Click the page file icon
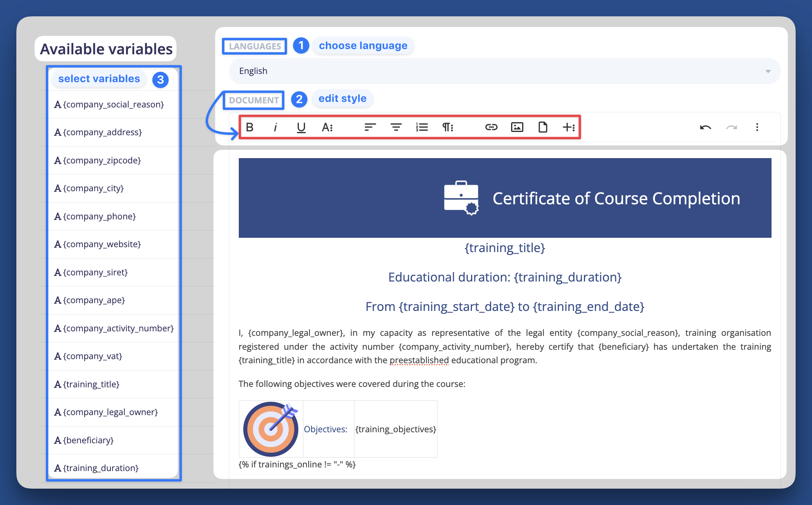 [x=543, y=127]
